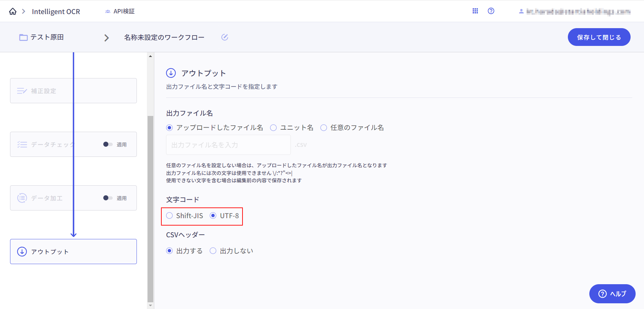Select 出力しない for CSV header

(213, 251)
